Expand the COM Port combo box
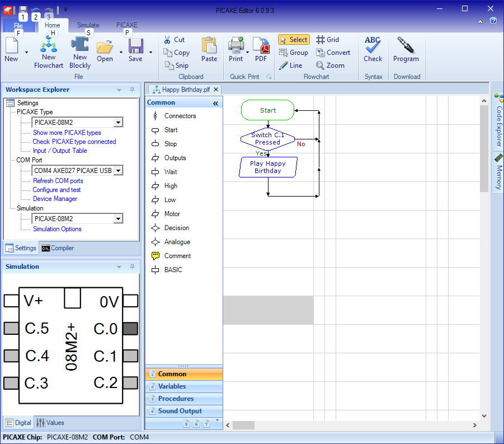Screen dimensions: 504x444 click(117, 171)
